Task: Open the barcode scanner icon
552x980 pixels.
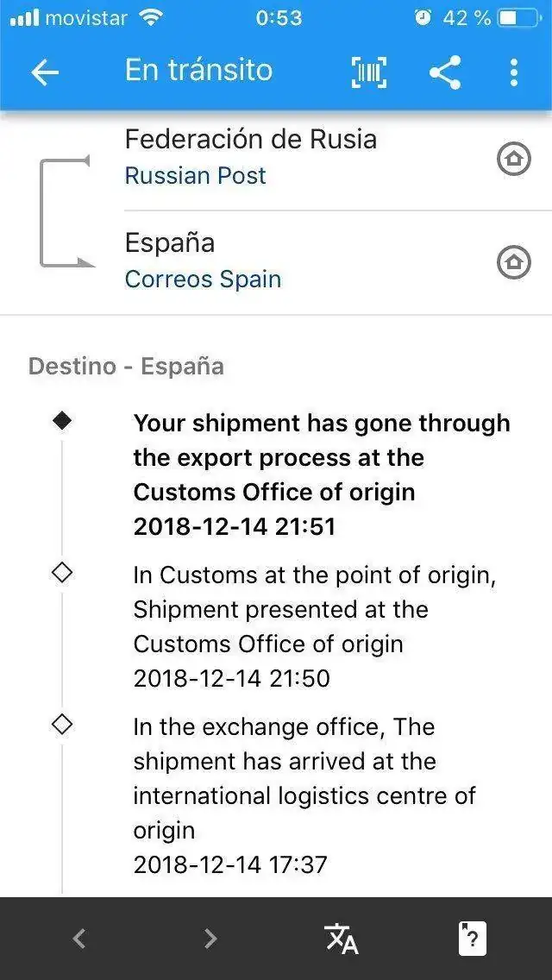Action: [x=369, y=72]
